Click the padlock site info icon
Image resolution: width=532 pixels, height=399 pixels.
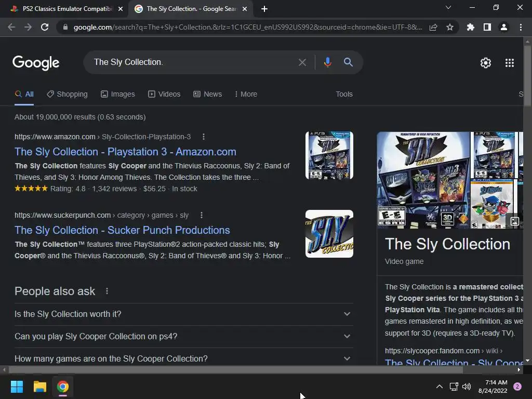coord(65,27)
